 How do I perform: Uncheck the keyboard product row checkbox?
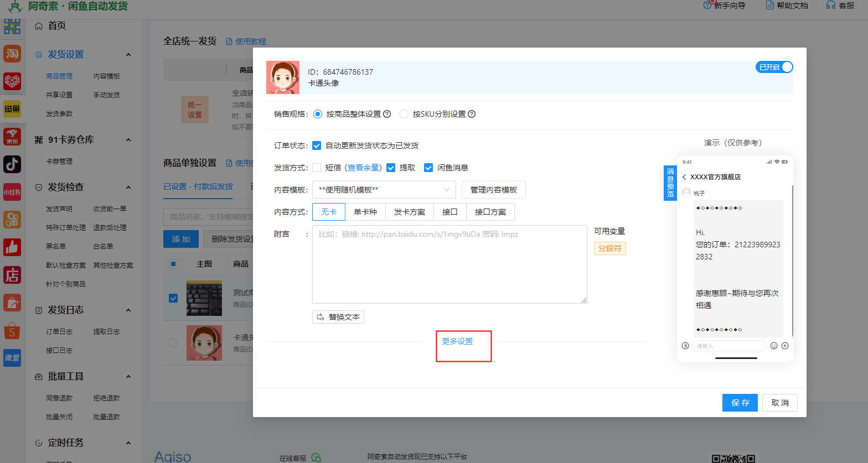point(173,298)
